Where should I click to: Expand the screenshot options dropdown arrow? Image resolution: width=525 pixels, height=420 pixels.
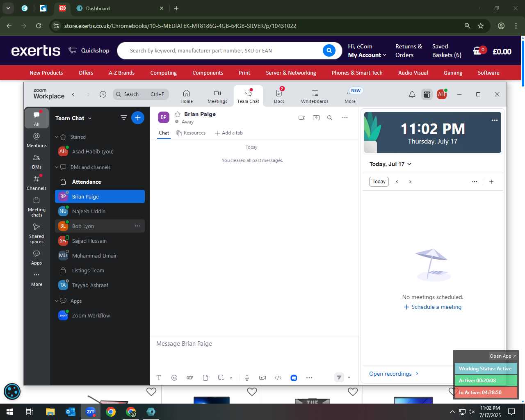click(x=231, y=378)
